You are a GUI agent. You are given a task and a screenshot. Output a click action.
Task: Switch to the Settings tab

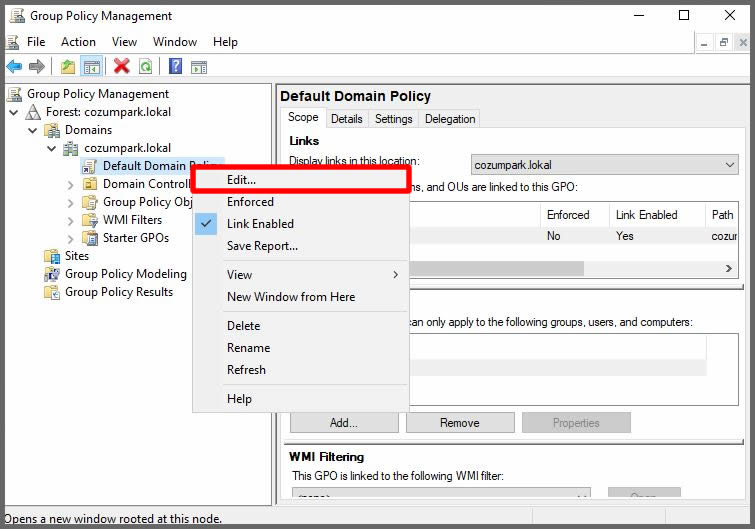(393, 119)
